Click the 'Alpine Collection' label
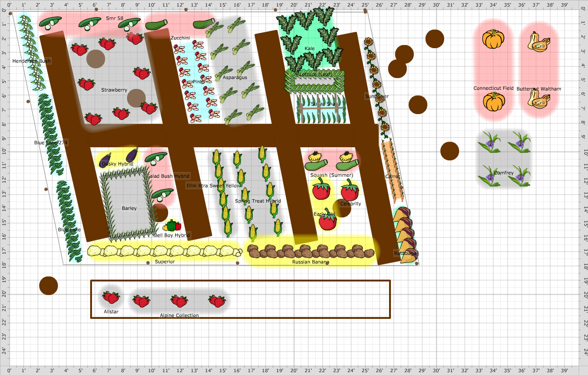 [179, 315]
